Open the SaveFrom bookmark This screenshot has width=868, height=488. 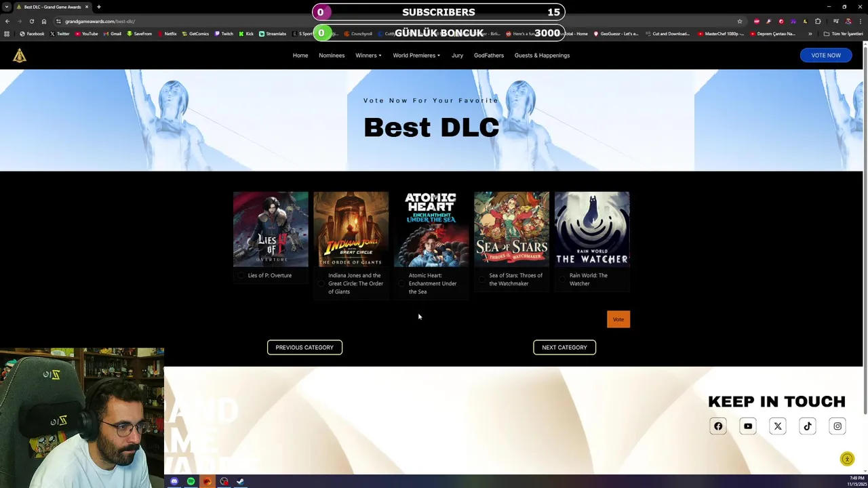coord(140,34)
